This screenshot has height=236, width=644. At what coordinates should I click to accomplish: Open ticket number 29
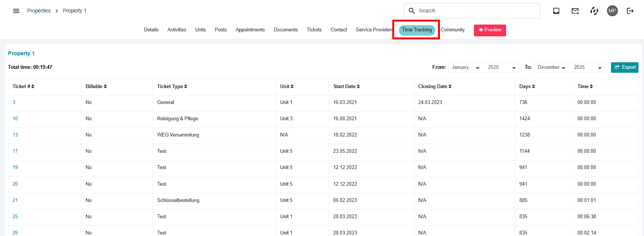[x=15, y=233]
